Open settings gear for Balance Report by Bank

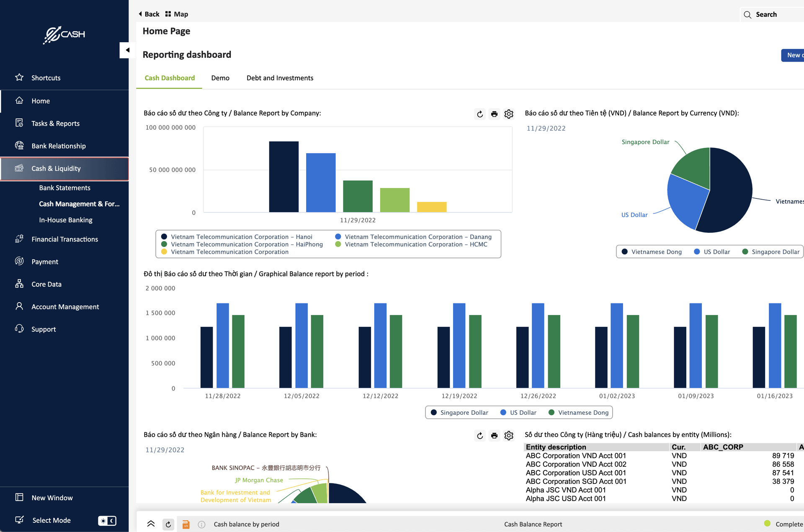click(x=509, y=436)
